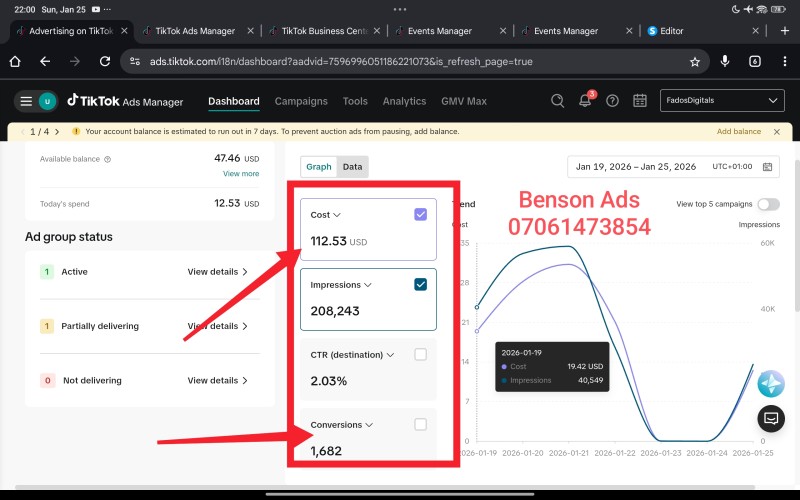Click the browser address bar URL

[x=341, y=62]
